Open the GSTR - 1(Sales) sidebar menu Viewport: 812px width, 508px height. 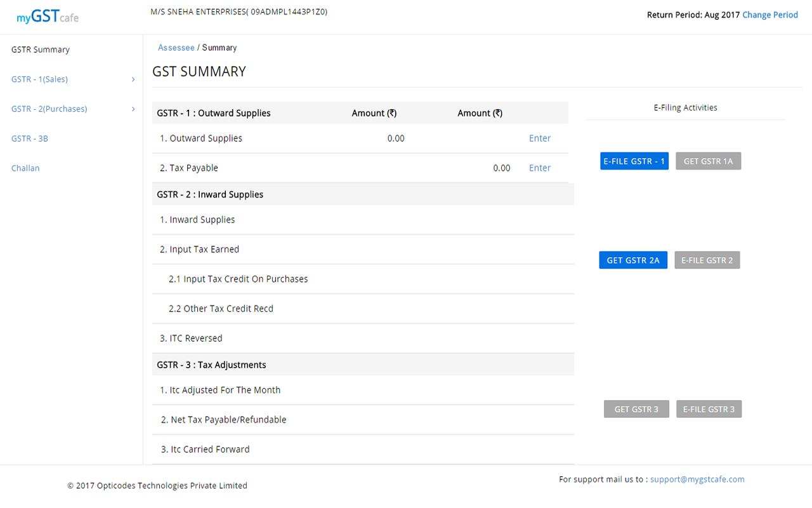(x=39, y=79)
